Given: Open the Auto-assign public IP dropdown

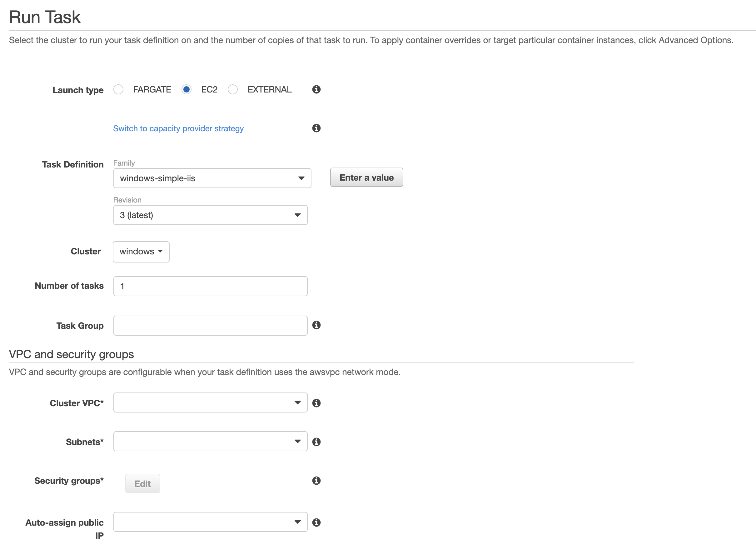Looking at the screenshot, I should coord(210,522).
